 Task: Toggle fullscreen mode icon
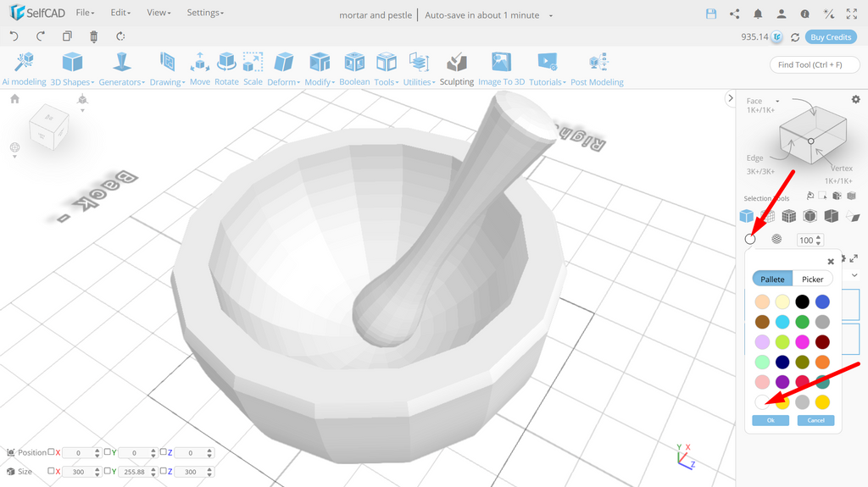coord(851,14)
